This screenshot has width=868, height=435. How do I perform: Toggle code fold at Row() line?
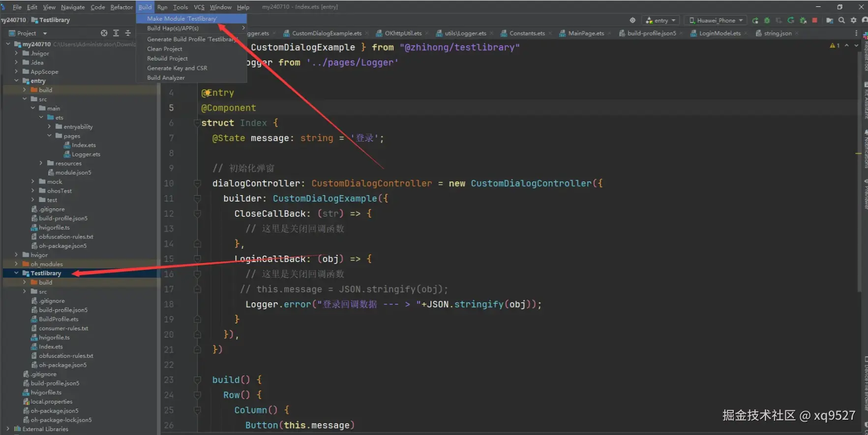(197, 395)
